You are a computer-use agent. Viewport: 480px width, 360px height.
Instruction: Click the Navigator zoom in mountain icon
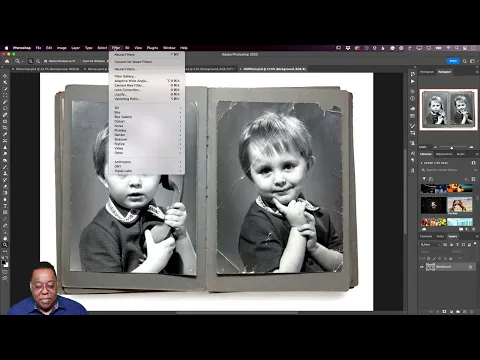(471, 147)
